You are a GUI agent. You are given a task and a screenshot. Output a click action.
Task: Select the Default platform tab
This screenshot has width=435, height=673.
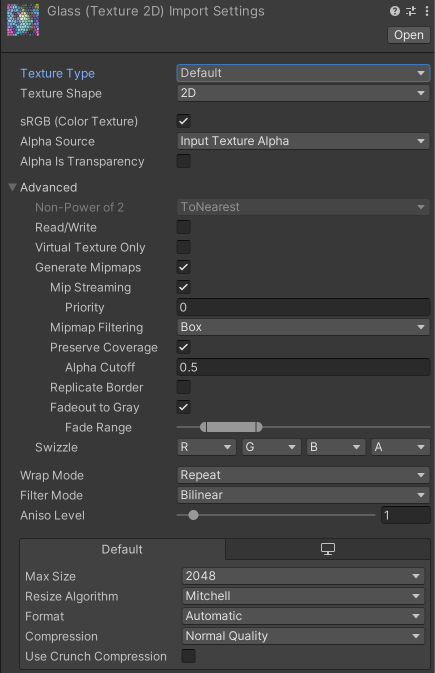122,549
